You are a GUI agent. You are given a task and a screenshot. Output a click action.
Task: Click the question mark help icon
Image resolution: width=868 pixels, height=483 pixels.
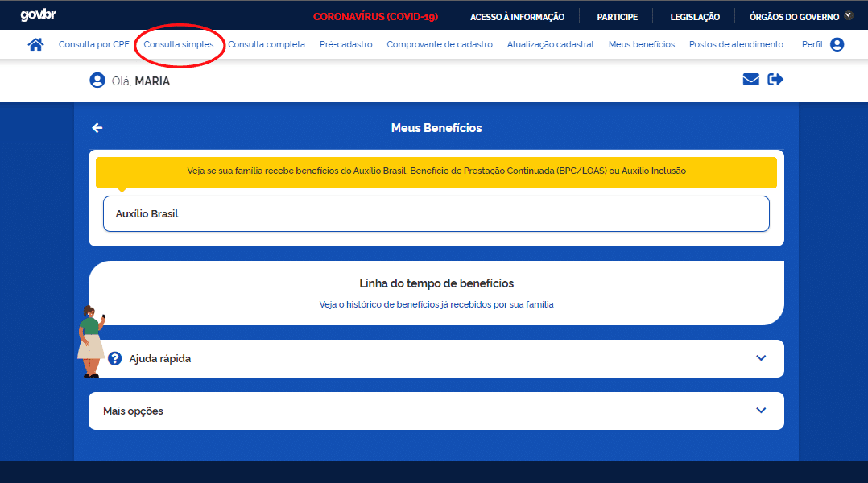click(x=115, y=358)
